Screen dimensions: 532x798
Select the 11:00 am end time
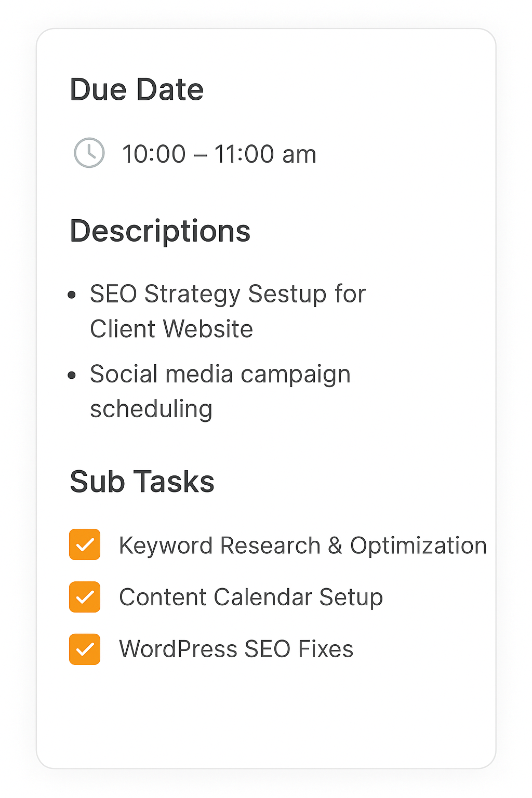pyautogui.click(x=265, y=154)
